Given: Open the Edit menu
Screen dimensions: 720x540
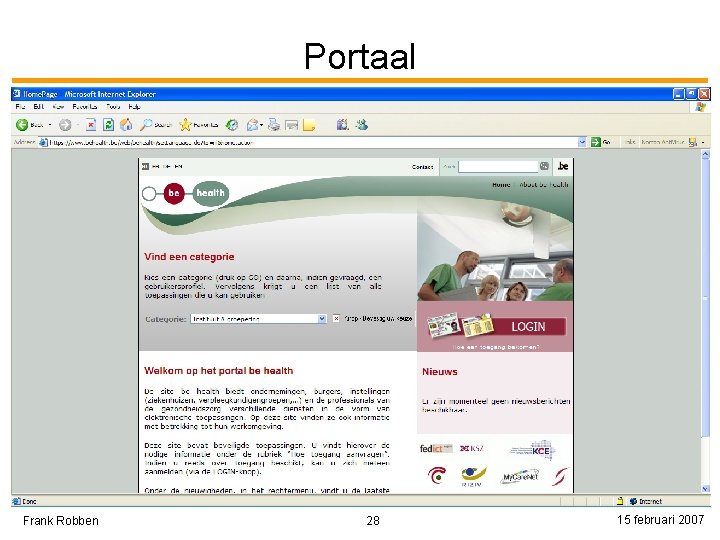Looking at the screenshot, I should click(39, 107).
